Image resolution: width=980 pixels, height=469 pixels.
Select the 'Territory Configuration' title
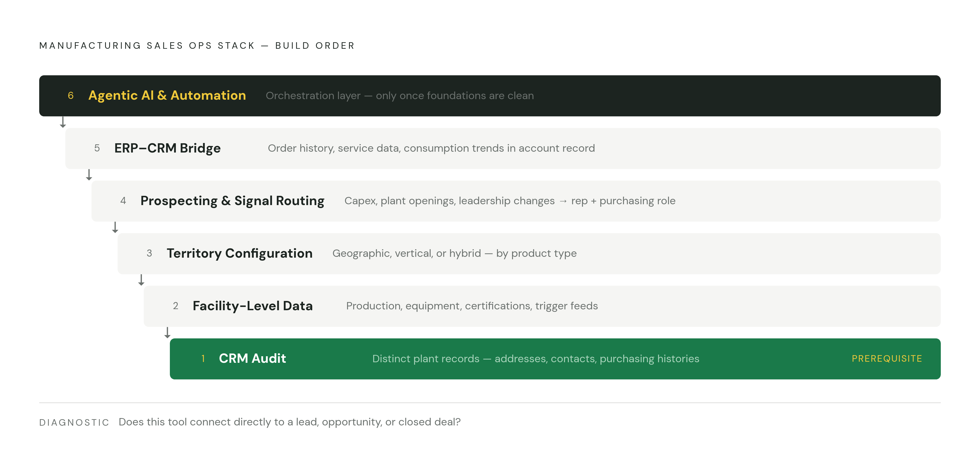pos(239,253)
